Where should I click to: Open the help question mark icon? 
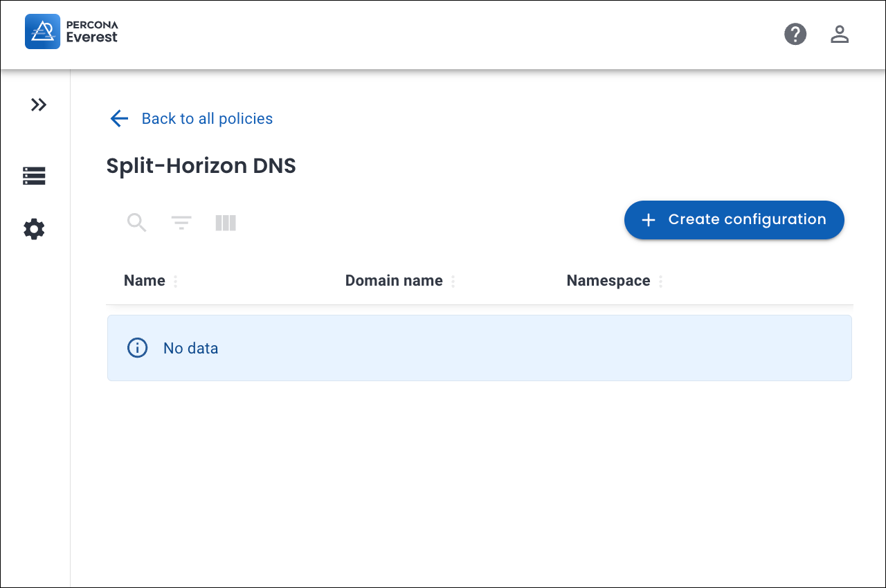coord(795,34)
